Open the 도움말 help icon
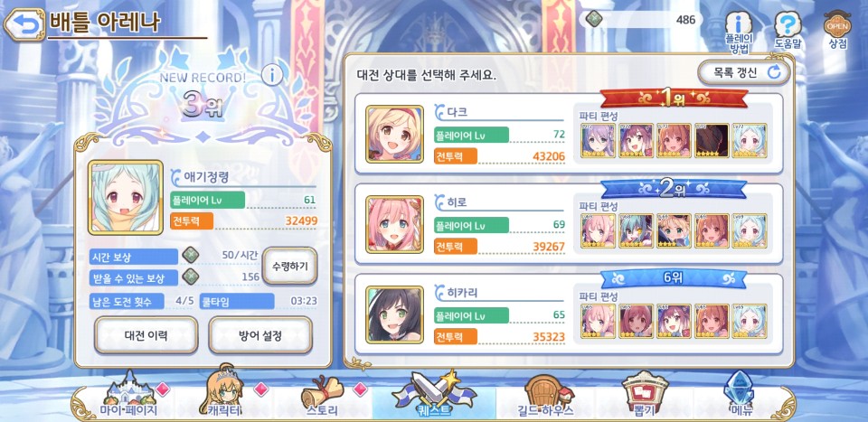This screenshot has width=868, height=422. coord(788,32)
